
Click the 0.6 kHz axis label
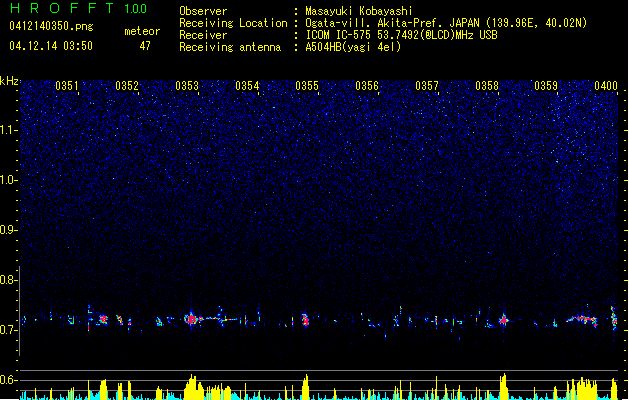tap(8, 380)
